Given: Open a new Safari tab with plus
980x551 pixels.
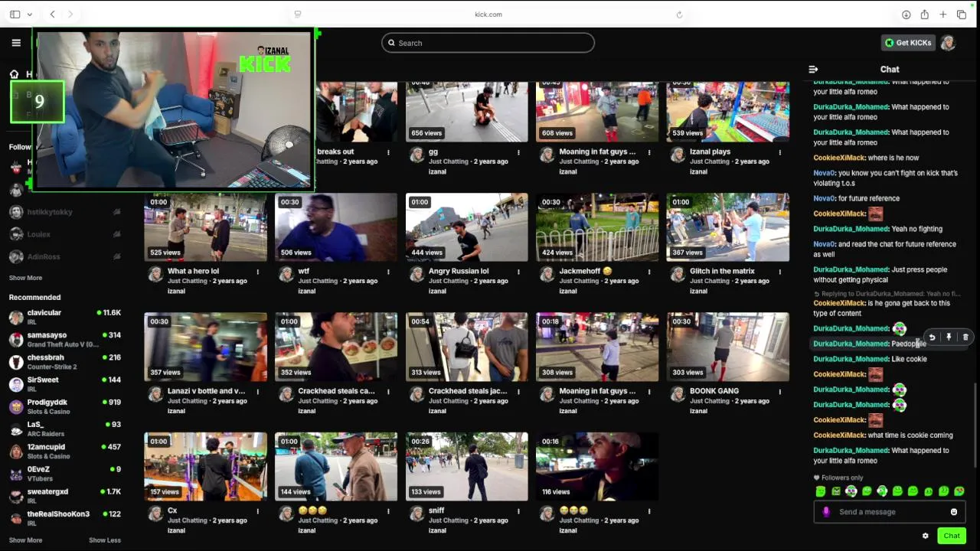Looking at the screenshot, I should [x=943, y=15].
